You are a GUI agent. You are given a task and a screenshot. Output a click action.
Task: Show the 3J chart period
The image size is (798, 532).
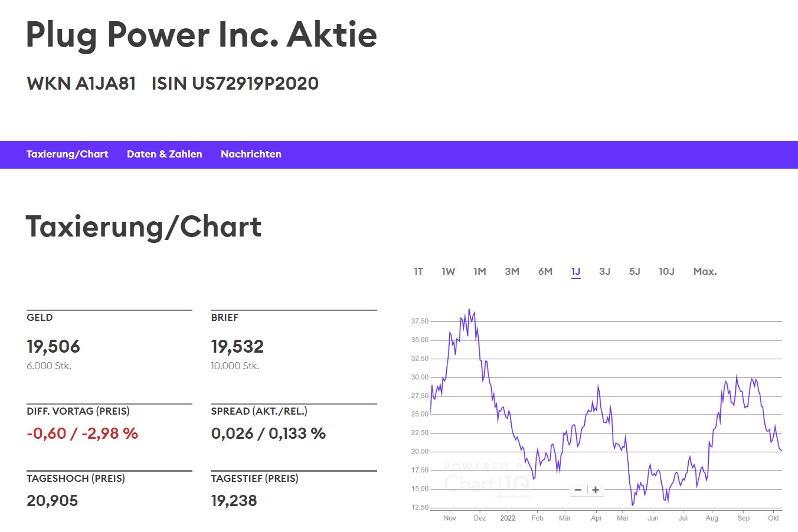click(605, 271)
